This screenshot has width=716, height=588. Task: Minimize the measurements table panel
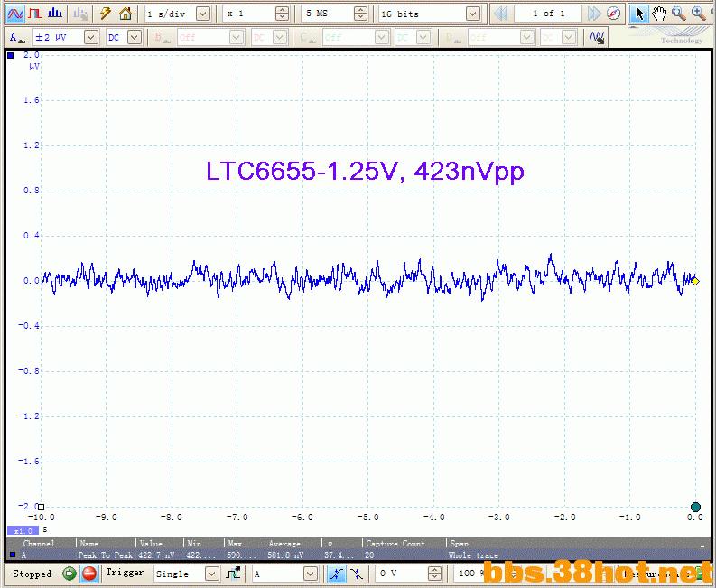coord(702,545)
